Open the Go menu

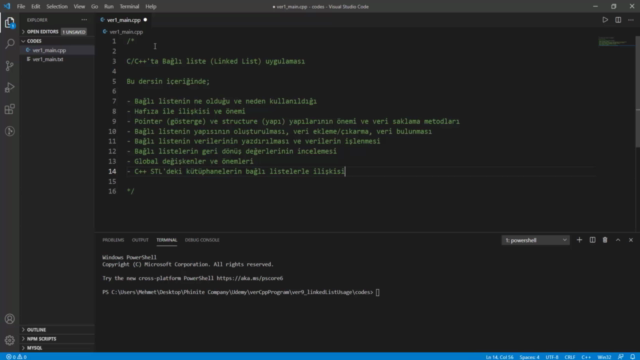(94, 7)
